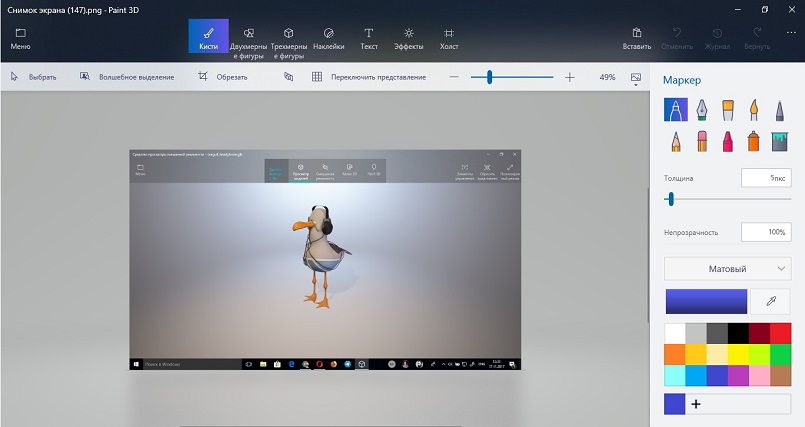The image size is (805, 427).
Task: Switch to the Текст tab
Action: pyautogui.click(x=369, y=39)
